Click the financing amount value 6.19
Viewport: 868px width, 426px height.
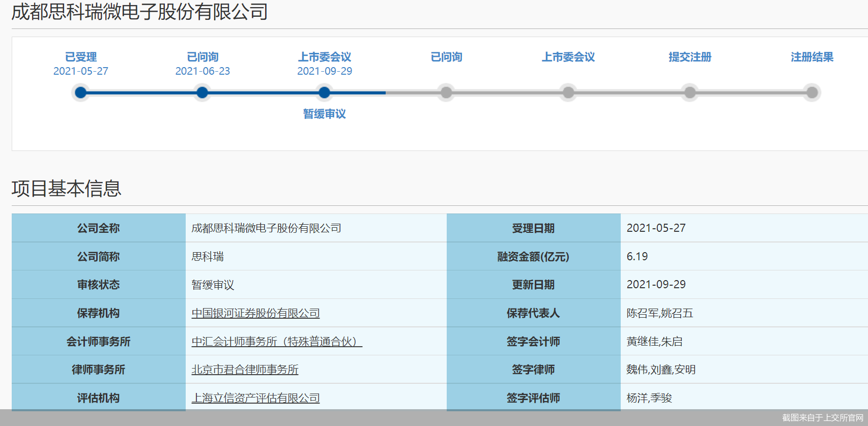[x=637, y=257]
